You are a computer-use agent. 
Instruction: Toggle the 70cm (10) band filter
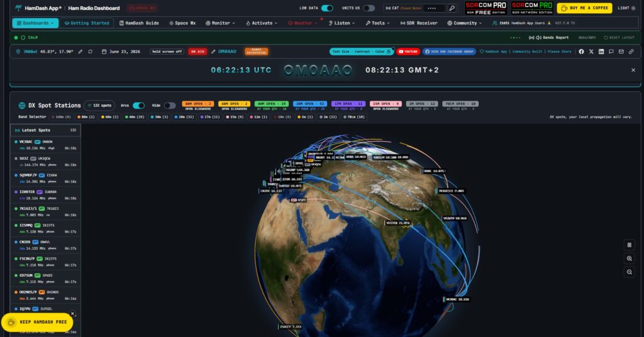click(x=354, y=117)
